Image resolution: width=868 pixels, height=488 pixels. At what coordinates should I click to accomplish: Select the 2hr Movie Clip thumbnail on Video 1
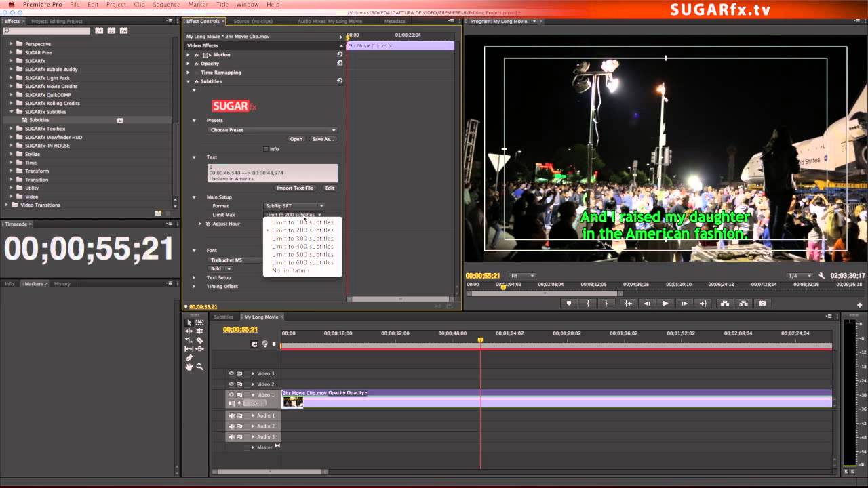[x=293, y=402]
